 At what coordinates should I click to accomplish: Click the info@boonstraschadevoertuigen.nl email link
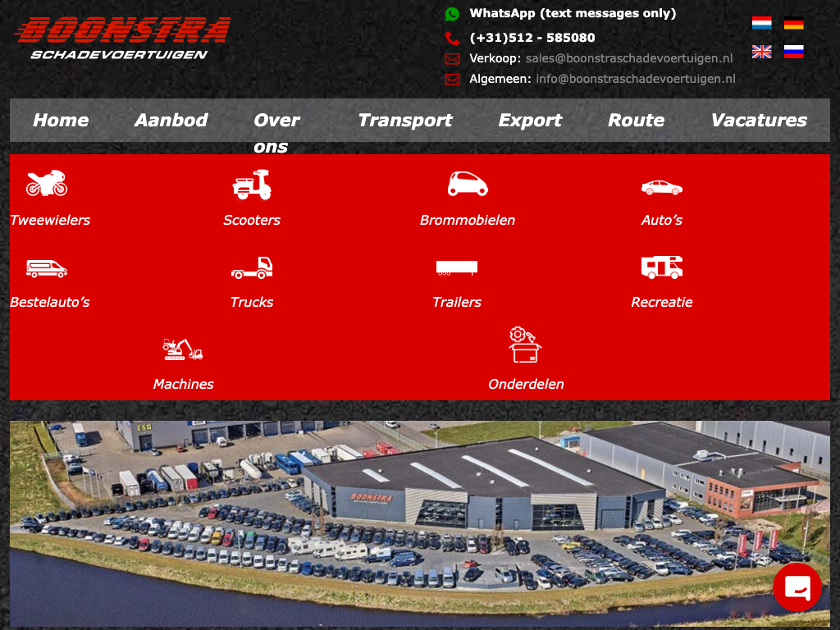tap(636, 79)
